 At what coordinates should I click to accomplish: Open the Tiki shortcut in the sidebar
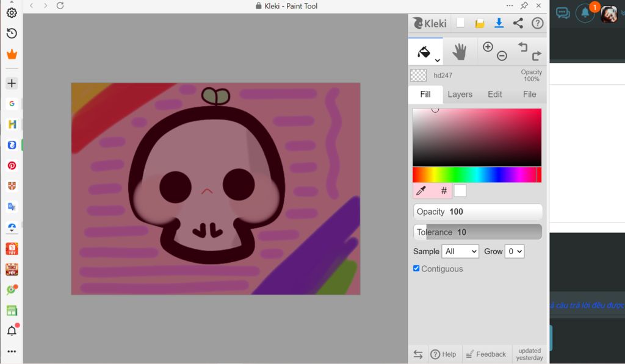(12, 269)
